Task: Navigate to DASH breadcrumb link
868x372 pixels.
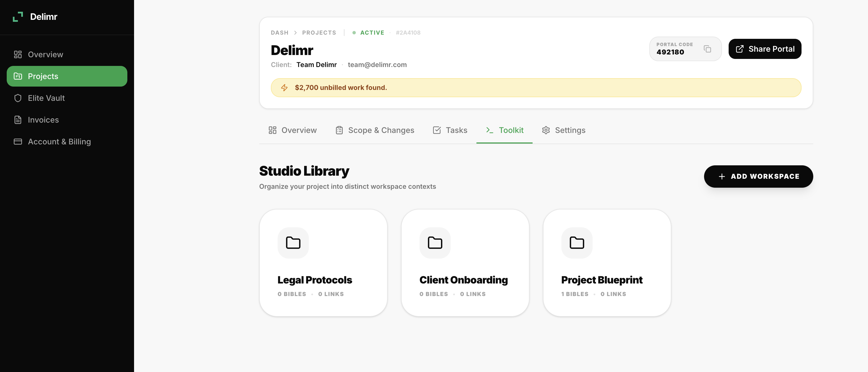Action: (x=279, y=33)
